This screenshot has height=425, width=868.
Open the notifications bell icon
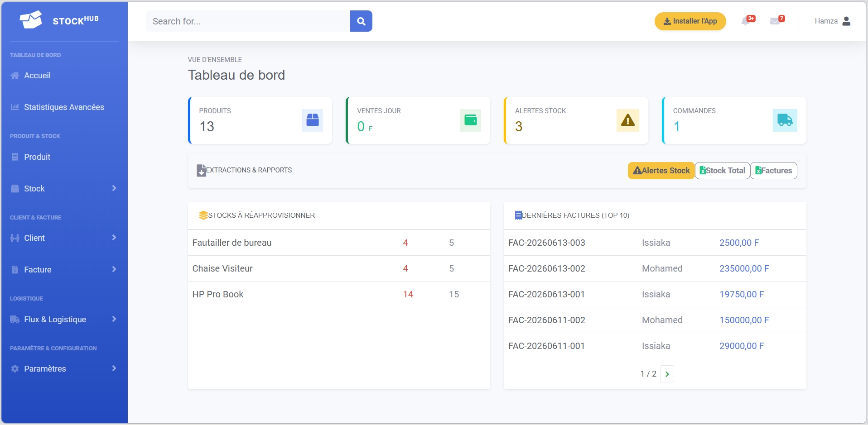(x=745, y=21)
